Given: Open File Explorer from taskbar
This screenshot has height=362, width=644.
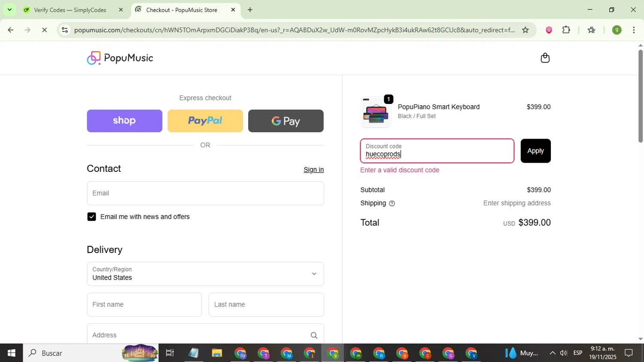Looking at the screenshot, I should pyautogui.click(x=217, y=353).
